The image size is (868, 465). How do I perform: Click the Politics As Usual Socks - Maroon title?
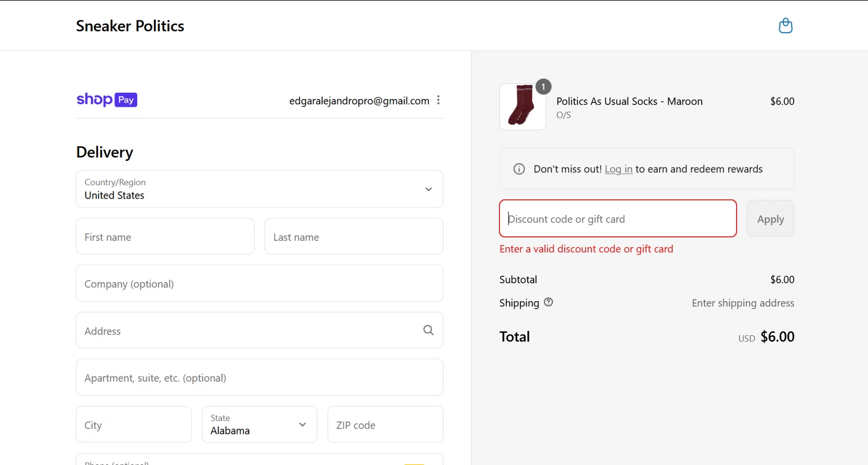(x=630, y=101)
